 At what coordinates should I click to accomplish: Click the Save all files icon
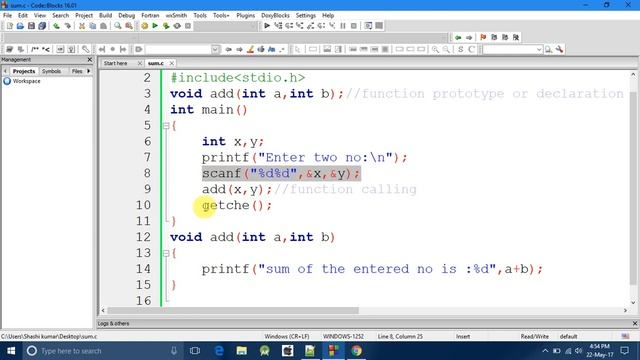[42, 26]
